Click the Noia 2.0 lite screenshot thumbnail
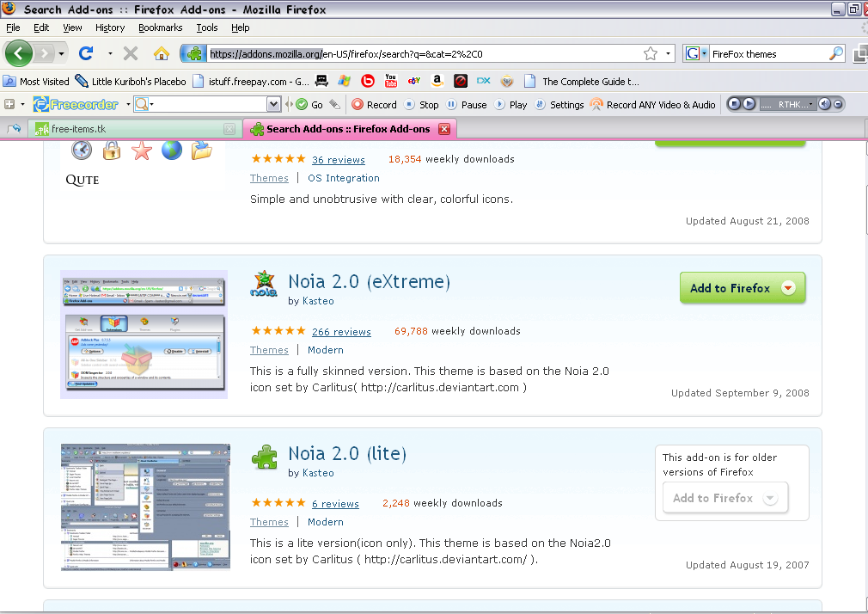Viewport: 868px width, 614px height. (144, 506)
